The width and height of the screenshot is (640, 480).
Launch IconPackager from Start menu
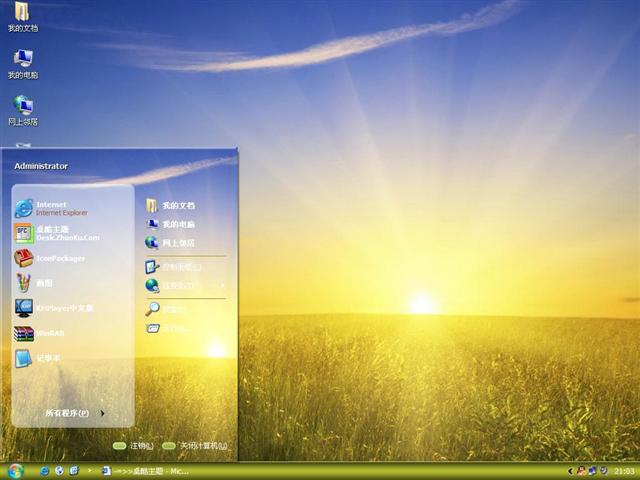(50, 258)
